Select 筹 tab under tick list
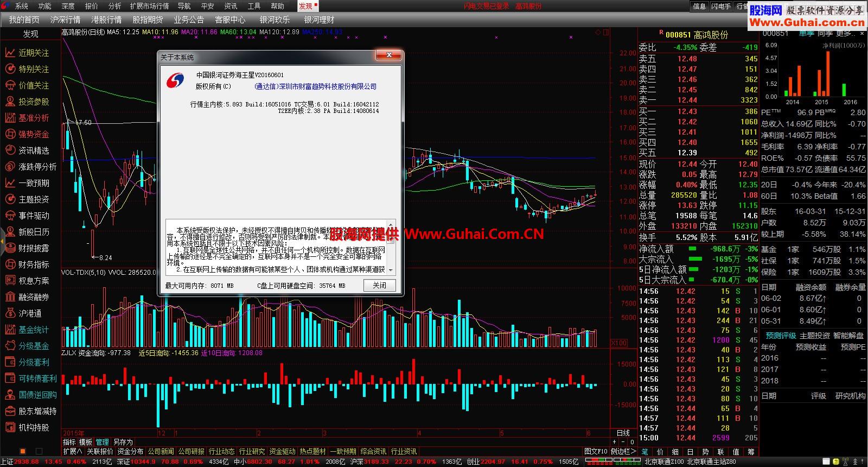The image size is (868, 467). (x=751, y=451)
